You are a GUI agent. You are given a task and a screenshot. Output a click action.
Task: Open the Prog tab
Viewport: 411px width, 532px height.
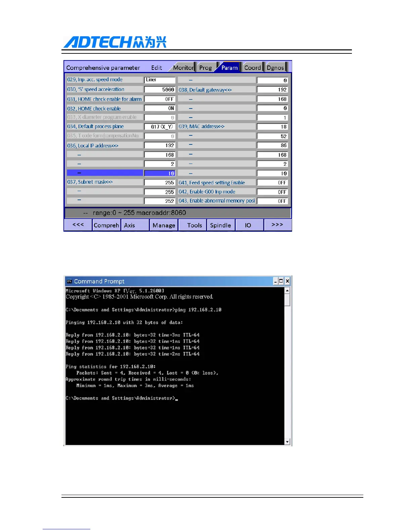205,68
